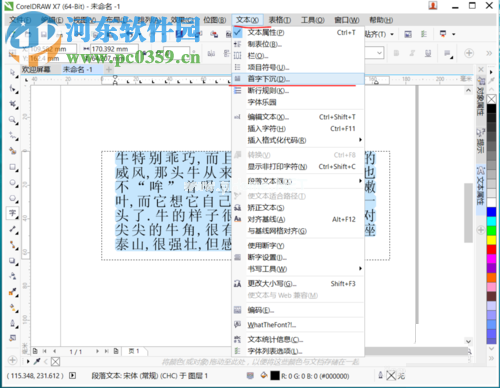
Task: Select the Text tool (字)
Action: [x=13, y=213]
